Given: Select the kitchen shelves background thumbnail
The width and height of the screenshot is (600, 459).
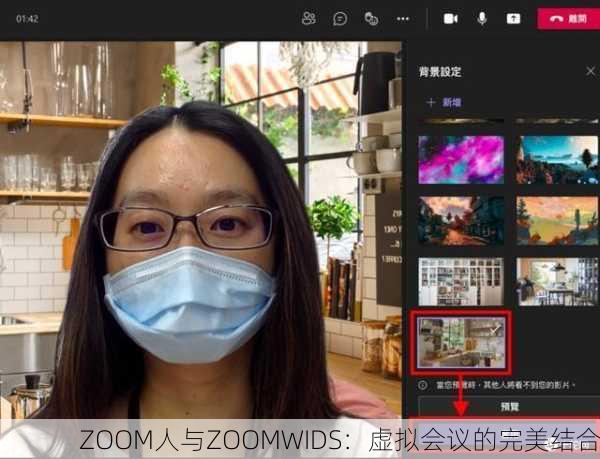Looking at the screenshot, I should pyautogui.click(x=461, y=342).
